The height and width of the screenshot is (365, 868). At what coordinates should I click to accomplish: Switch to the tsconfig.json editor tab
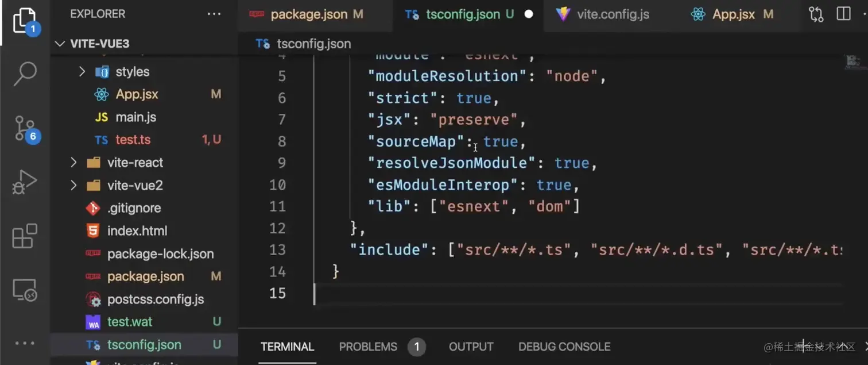coord(469,14)
